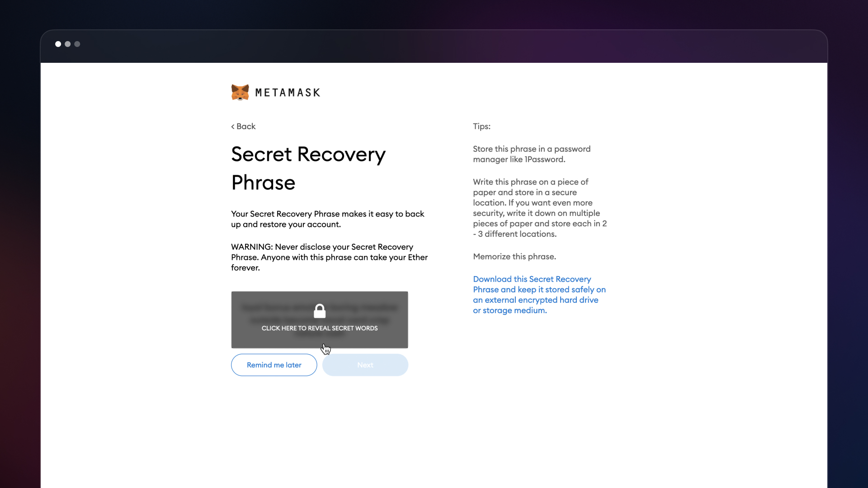Click the Secret Recovery Phrase heading
This screenshot has height=488, width=868.
tap(308, 168)
